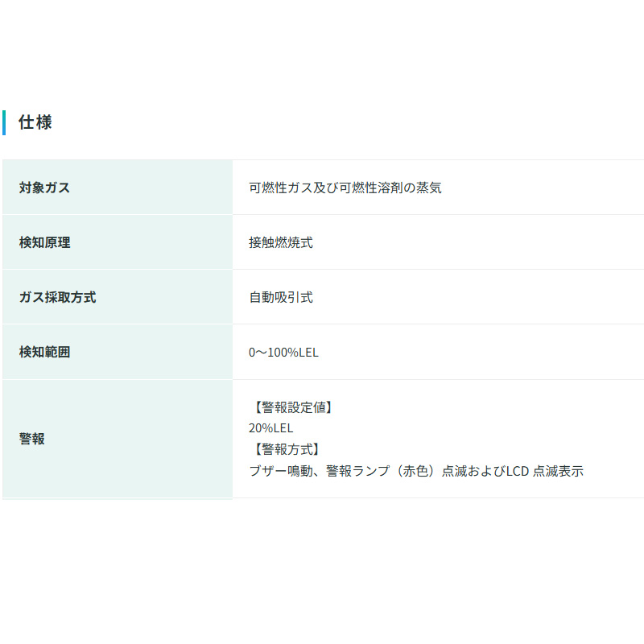Select the 対象ガス row label
This screenshot has height=644, width=644.
pyautogui.click(x=44, y=188)
